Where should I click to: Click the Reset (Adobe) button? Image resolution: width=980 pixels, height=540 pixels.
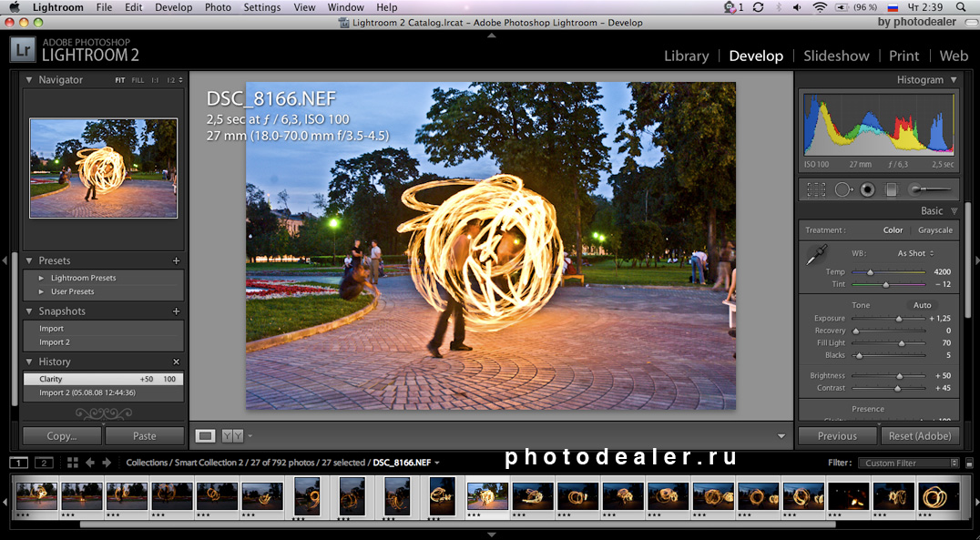coord(920,436)
